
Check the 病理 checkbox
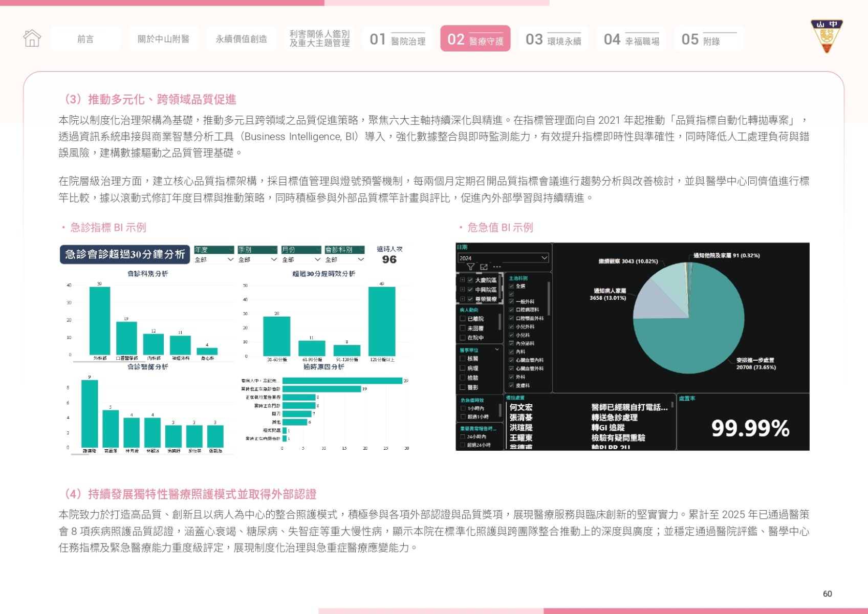[x=463, y=368]
